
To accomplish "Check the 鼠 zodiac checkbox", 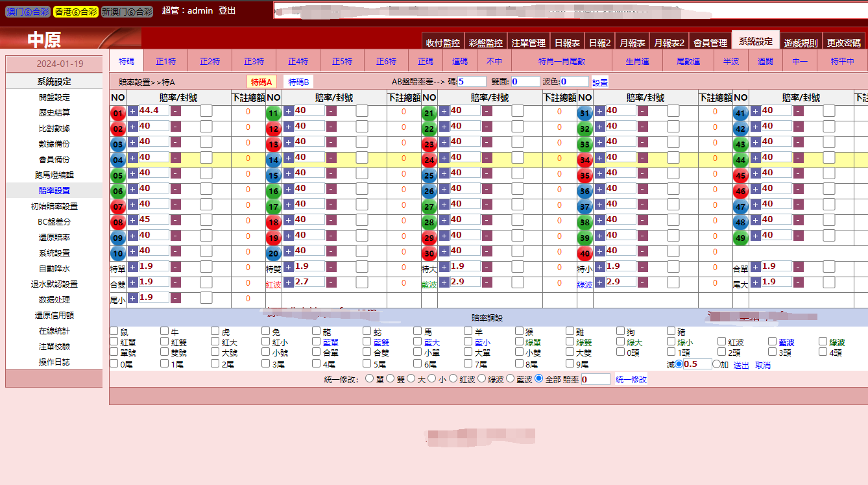I will click(x=114, y=332).
